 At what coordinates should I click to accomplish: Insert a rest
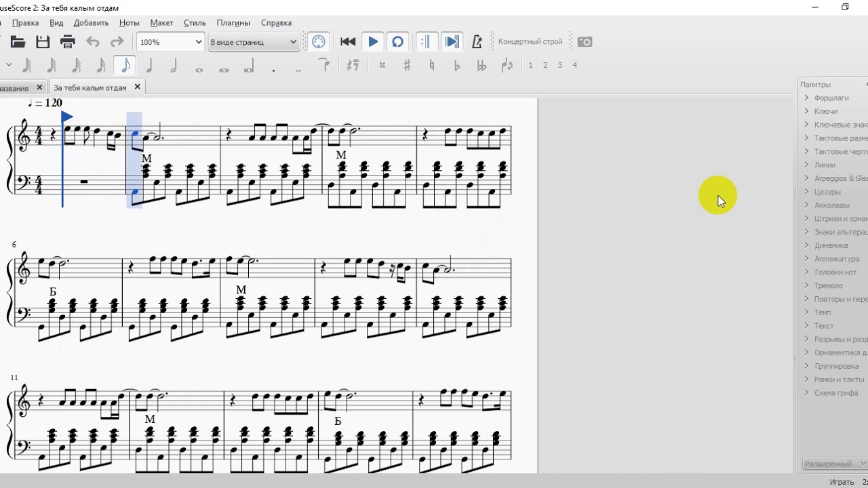(353, 66)
